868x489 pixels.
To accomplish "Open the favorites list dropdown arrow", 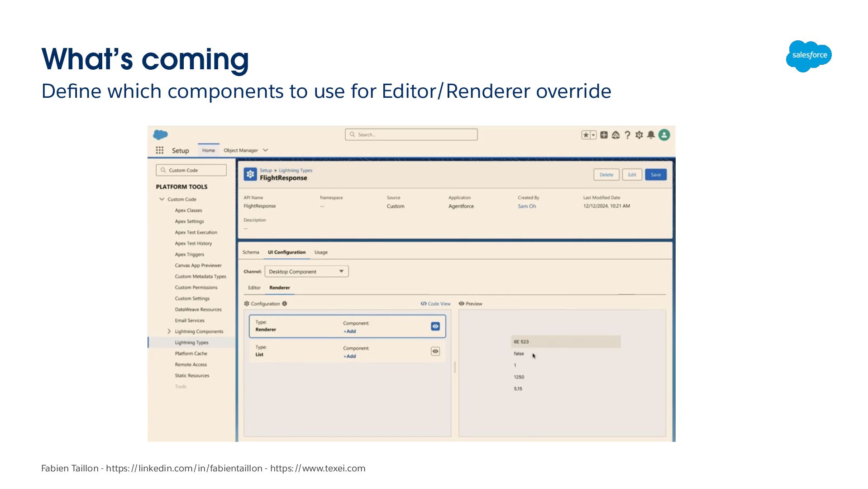I will point(593,135).
